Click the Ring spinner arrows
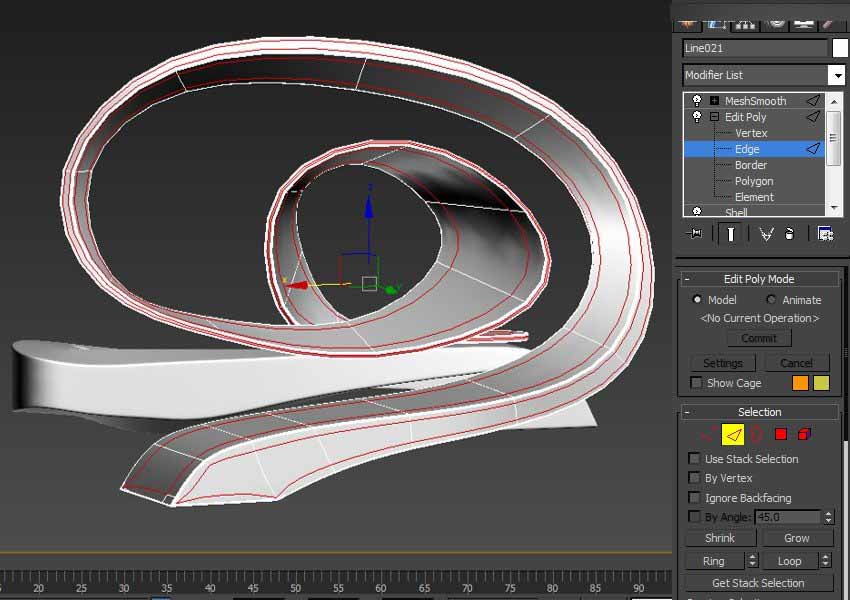The width and height of the screenshot is (850, 600). pos(752,560)
